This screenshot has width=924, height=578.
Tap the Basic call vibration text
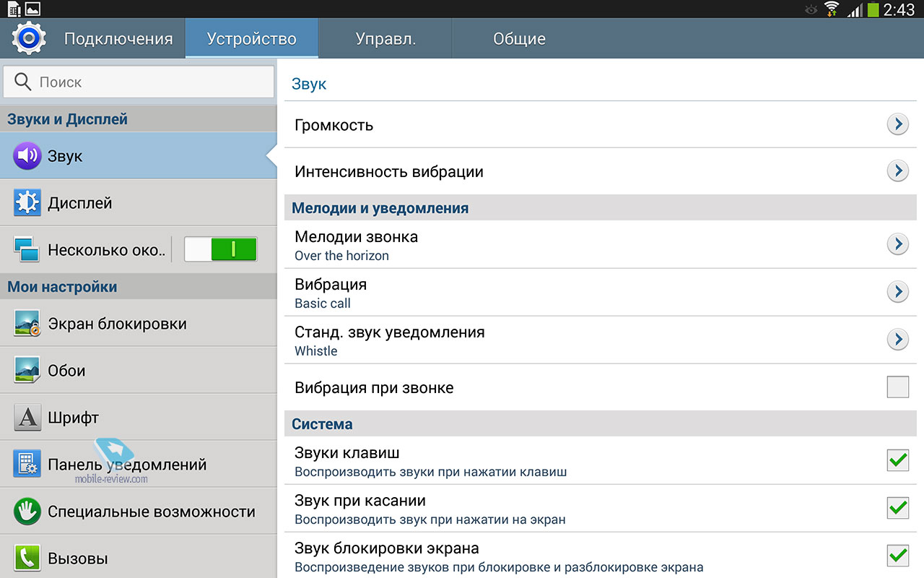point(323,303)
